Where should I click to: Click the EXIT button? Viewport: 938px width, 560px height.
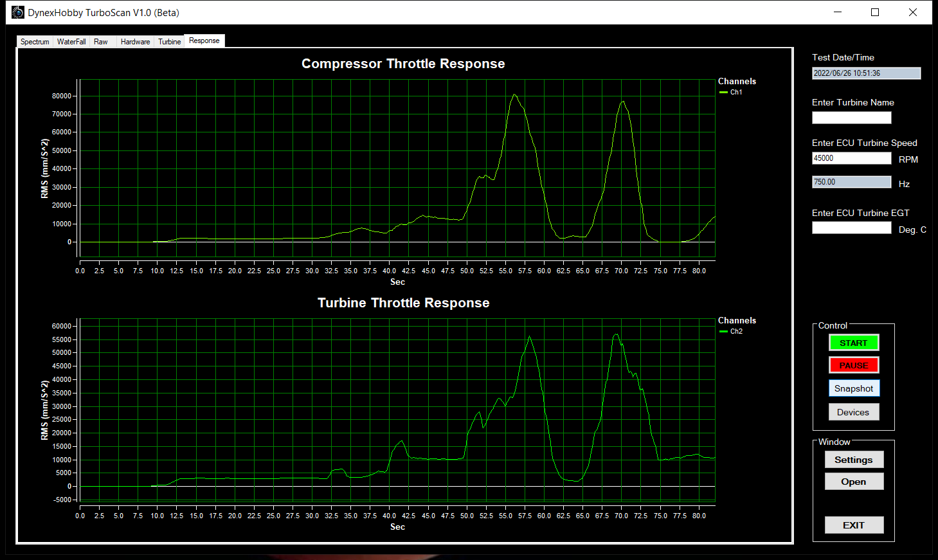pos(854,525)
